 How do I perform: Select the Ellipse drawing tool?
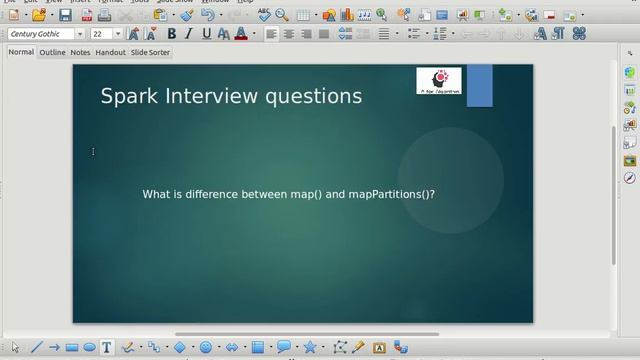[x=89, y=347]
